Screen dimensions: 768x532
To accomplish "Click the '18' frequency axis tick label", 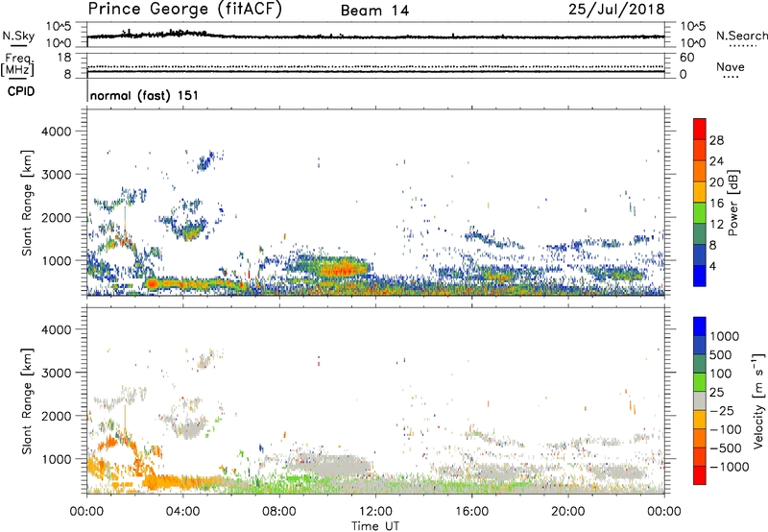I will click(64, 58).
